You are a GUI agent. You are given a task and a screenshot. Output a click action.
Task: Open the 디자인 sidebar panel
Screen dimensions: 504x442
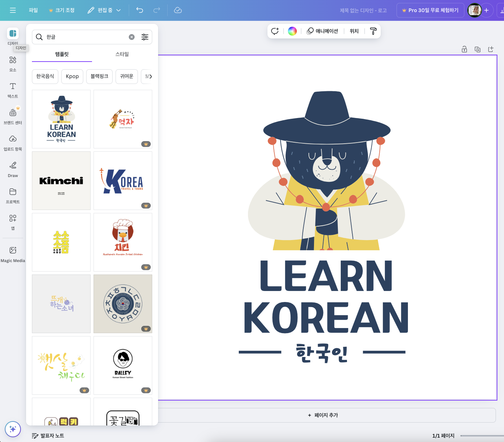coord(13,36)
